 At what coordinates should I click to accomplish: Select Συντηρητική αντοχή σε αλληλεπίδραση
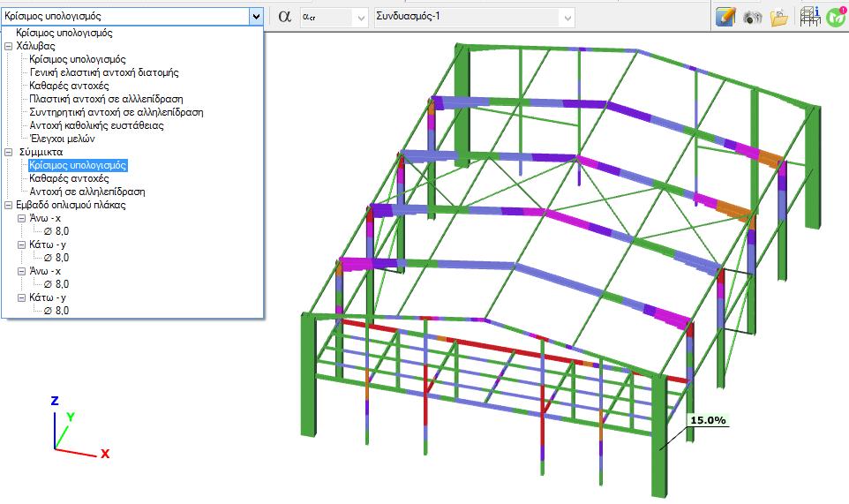click(116, 112)
